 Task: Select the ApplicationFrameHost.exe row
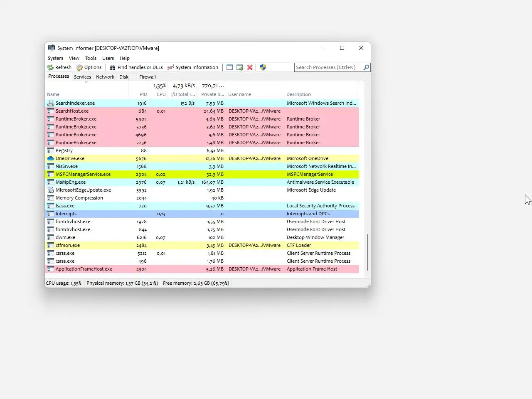click(x=202, y=269)
